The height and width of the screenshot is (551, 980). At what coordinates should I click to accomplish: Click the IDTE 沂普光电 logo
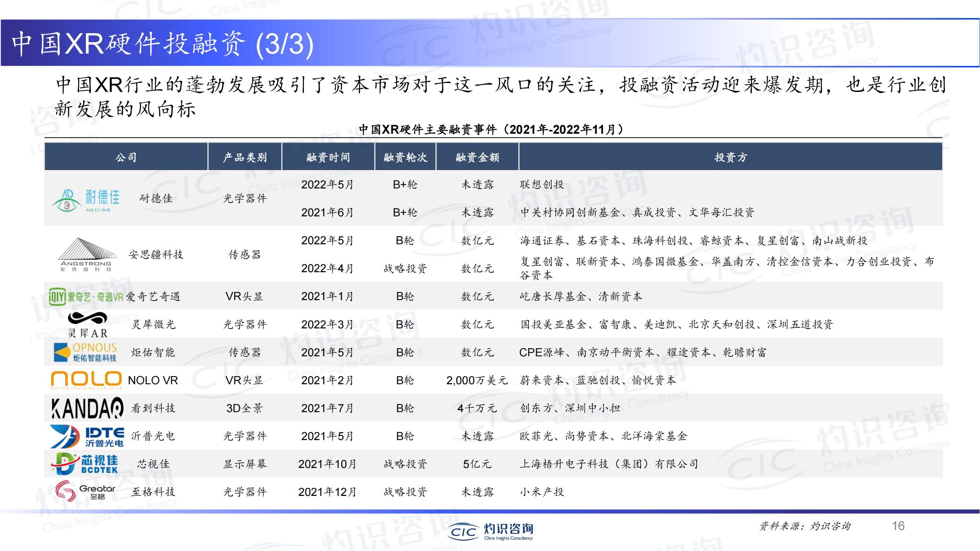(x=87, y=436)
